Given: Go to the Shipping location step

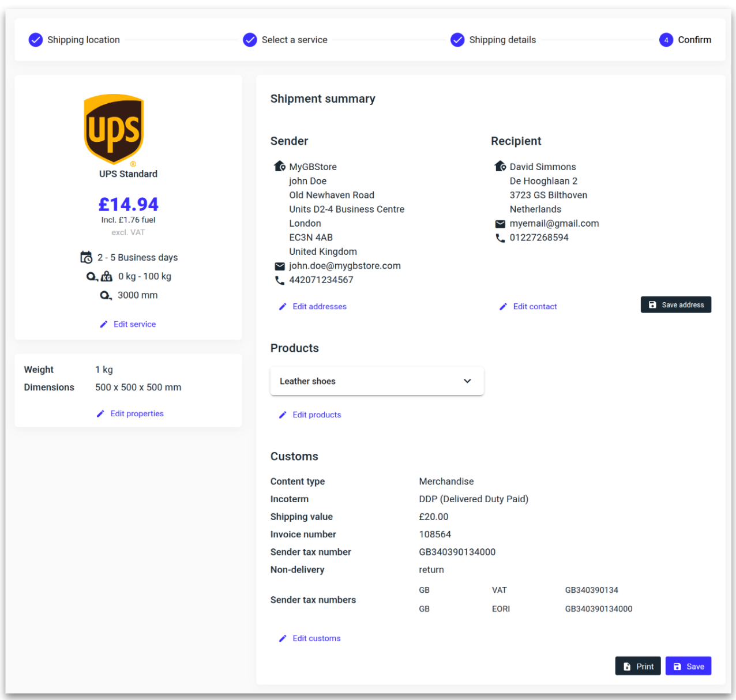Looking at the screenshot, I should tap(75, 40).
